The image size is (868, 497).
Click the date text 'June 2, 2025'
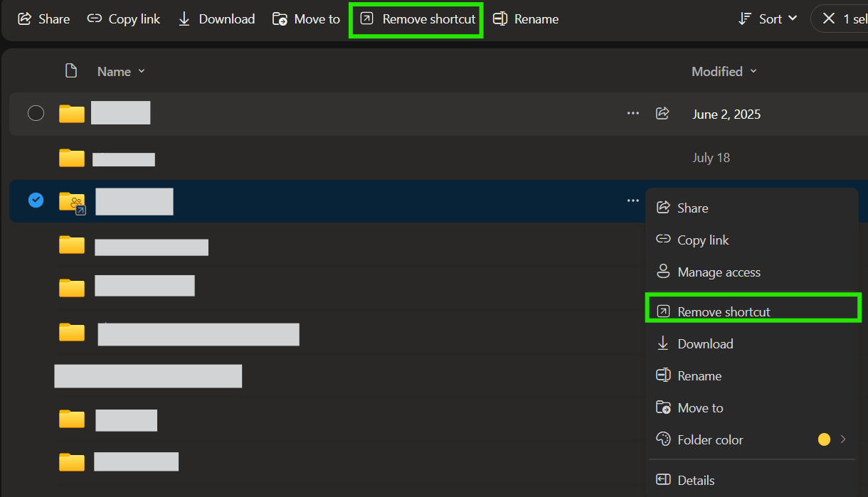726,114
